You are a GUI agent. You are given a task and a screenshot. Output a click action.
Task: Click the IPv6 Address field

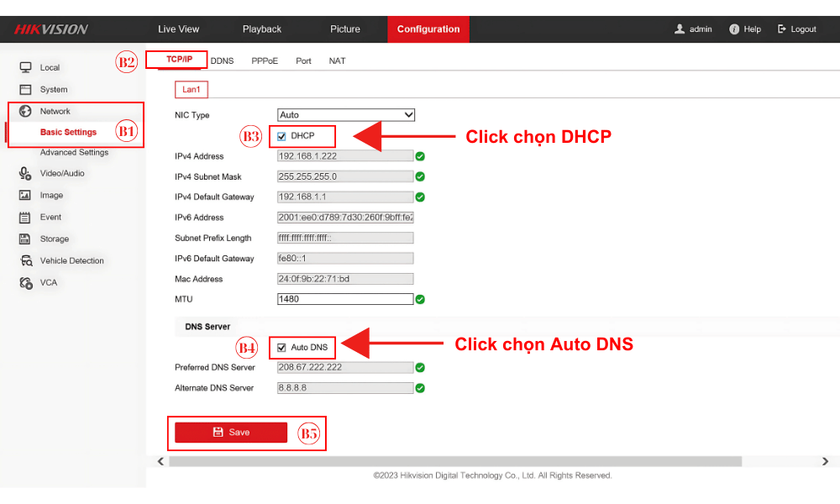coord(345,218)
